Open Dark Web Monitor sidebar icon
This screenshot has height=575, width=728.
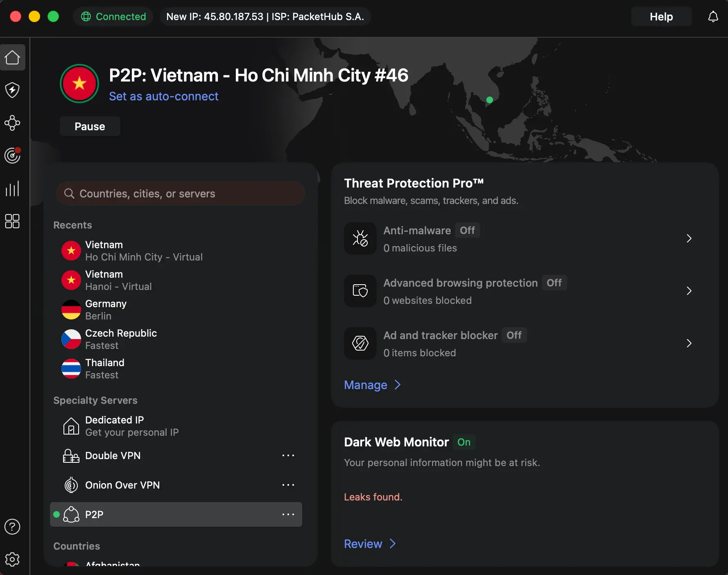pyautogui.click(x=13, y=156)
